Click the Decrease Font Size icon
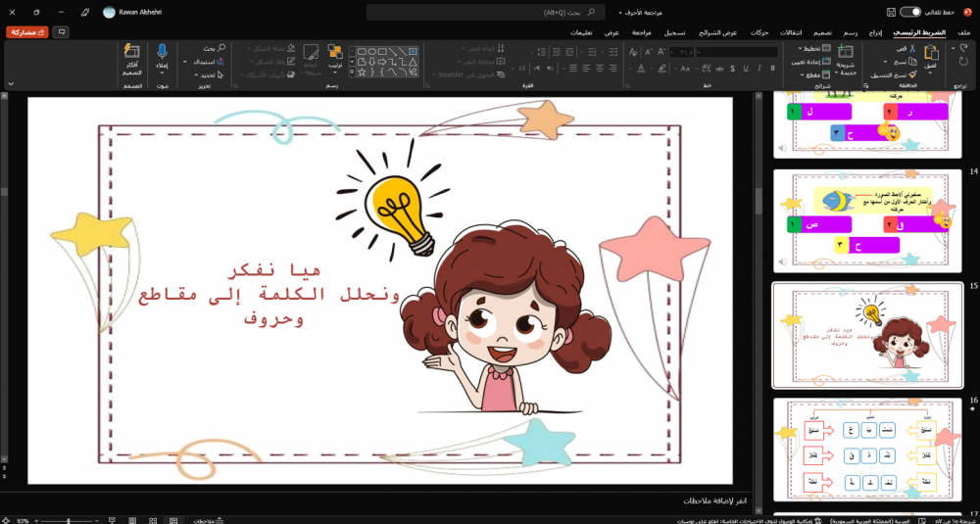Viewport: 980px width, 524px height. (x=648, y=51)
